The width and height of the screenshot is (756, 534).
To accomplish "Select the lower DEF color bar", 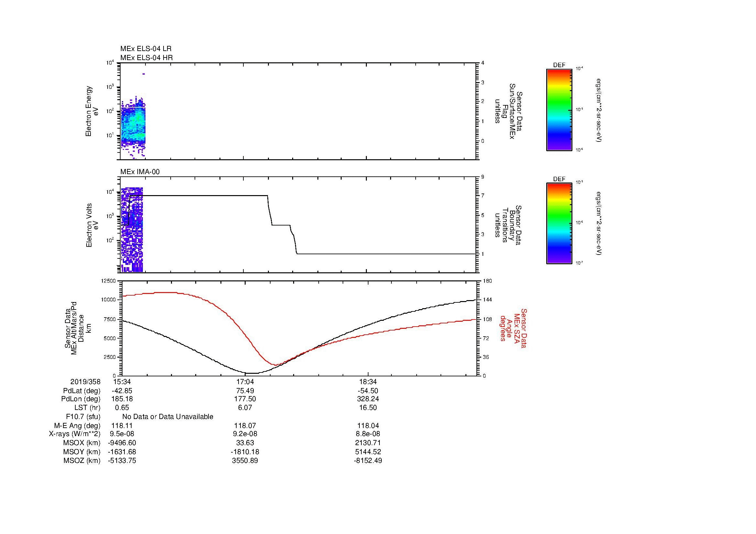I will [x=559, y=224].
